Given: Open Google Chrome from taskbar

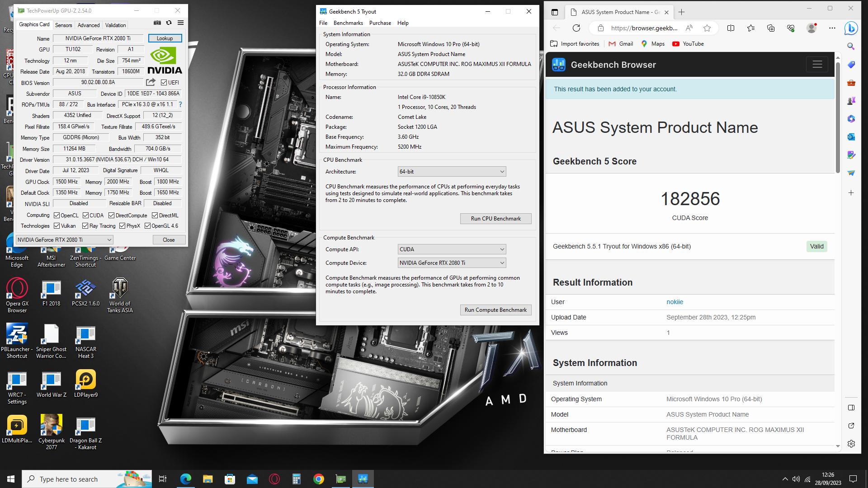Looking at the screenshot, I should pyautogui.click(x=319, y=479).
